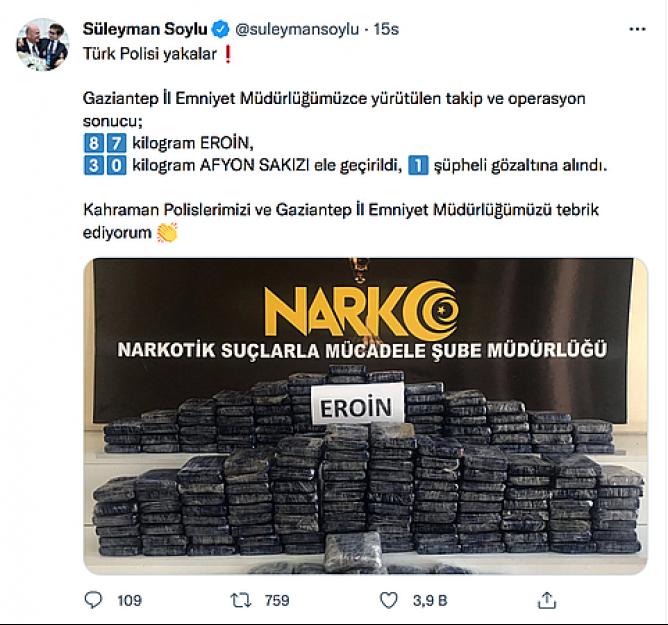Open tweet via 'Türk Polisi yakalar' text

click(x=150, y=54)
